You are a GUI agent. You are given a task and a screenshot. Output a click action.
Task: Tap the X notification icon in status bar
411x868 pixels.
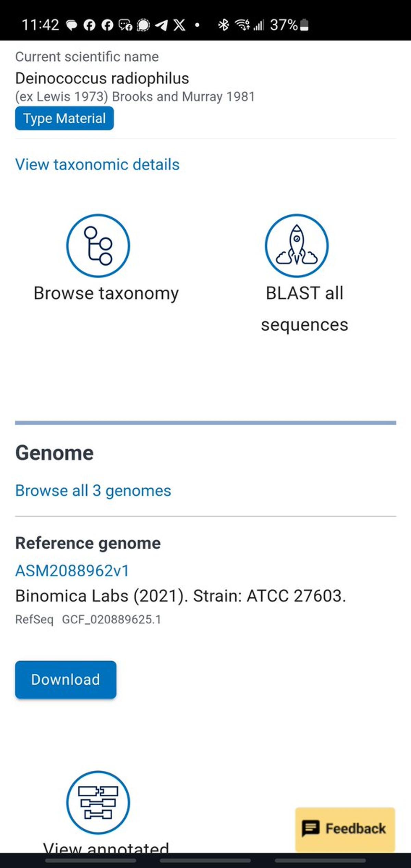(179, 25)
